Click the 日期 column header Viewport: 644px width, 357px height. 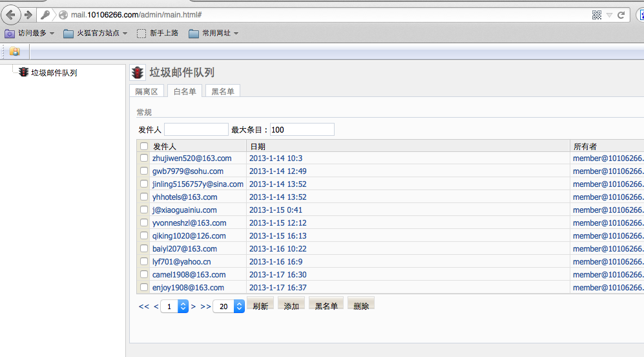click(258, 146)
